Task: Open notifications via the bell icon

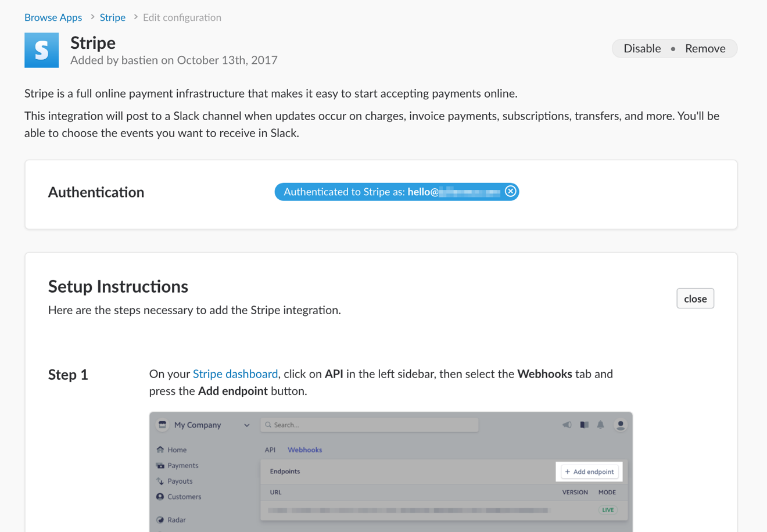Action: pos(601,425)
